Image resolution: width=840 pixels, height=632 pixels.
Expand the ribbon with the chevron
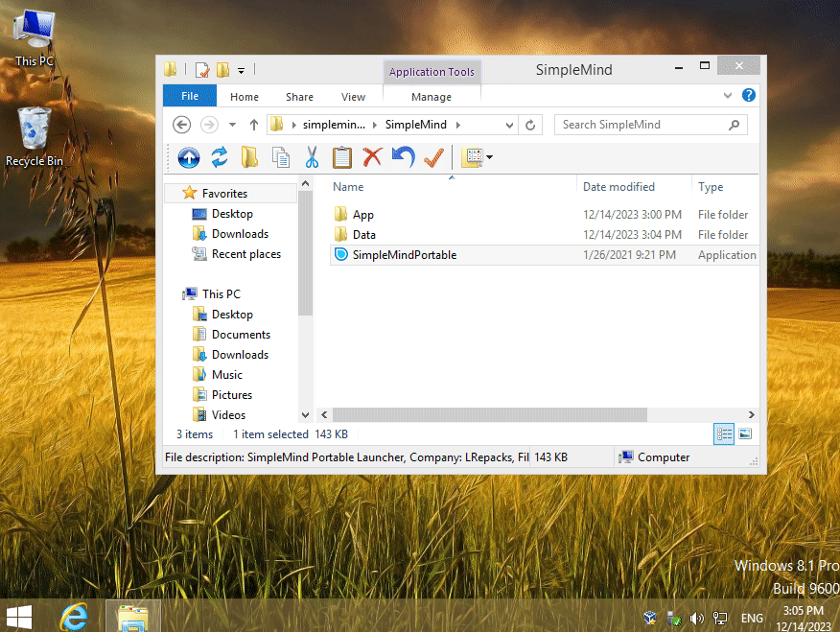728,95
